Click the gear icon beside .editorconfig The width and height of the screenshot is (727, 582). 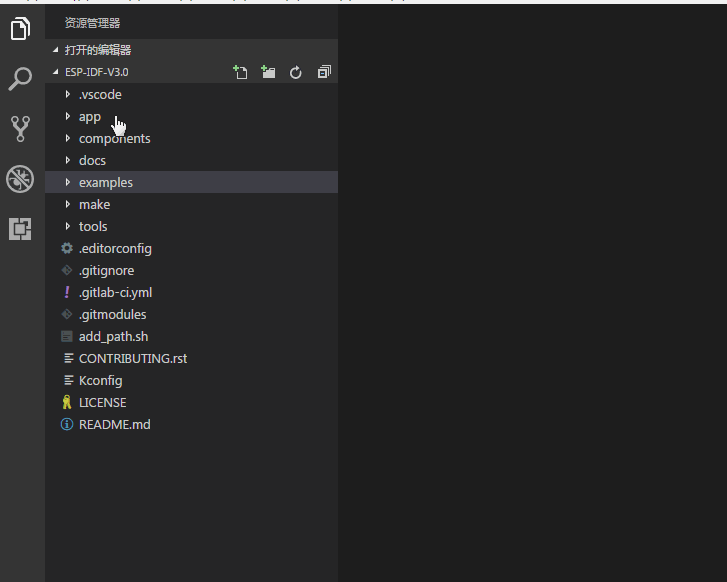pyautogui.click(x=67, y=248)
